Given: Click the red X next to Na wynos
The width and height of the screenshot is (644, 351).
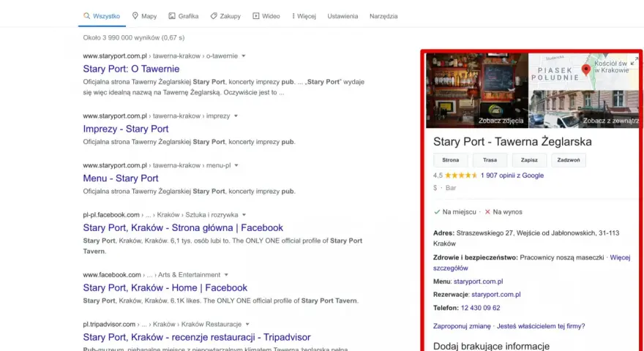Looking at the screenshot, I should click(487, 212).
